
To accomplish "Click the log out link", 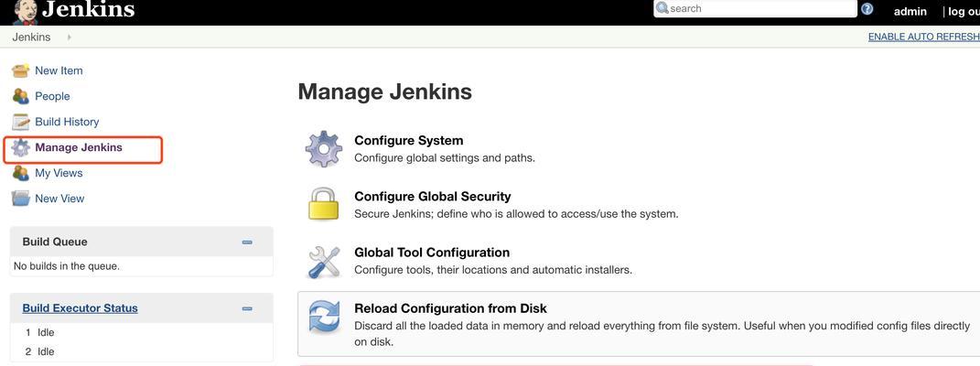I will (964, 11).
